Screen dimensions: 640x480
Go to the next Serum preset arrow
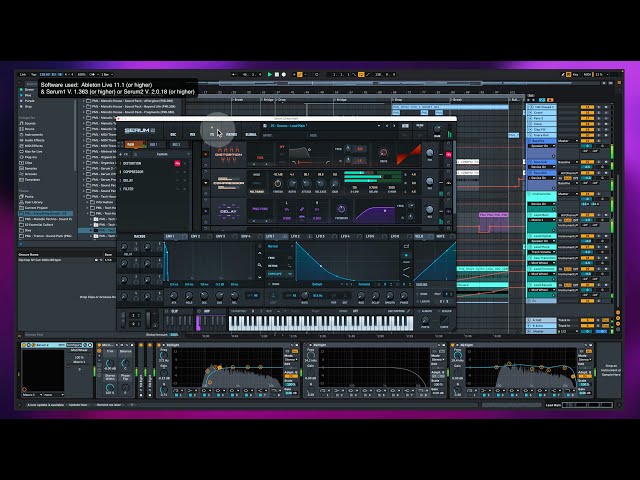[x=394, y=126]
